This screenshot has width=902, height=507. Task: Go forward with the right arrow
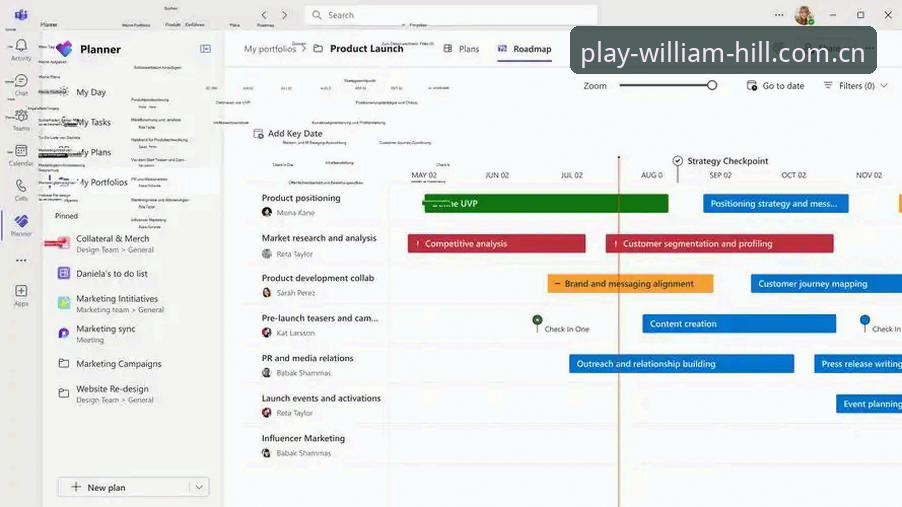tap(284, 15)
